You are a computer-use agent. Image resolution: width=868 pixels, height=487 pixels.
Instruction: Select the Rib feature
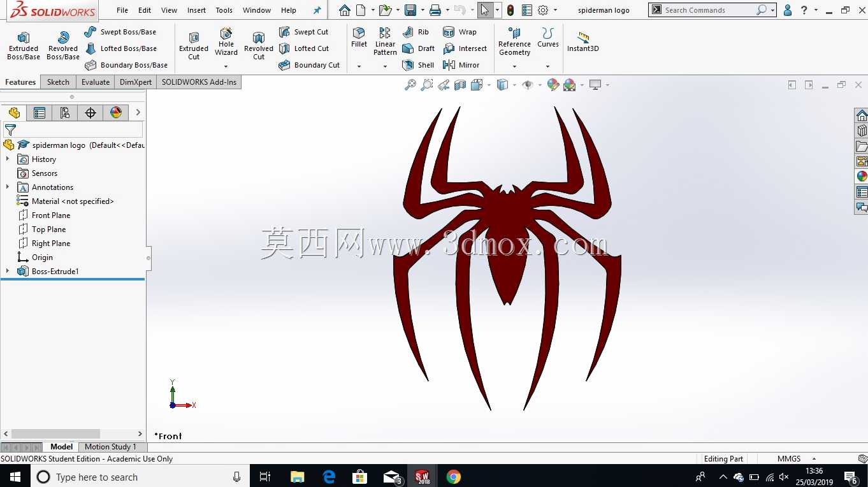click(x=416, y=32)
